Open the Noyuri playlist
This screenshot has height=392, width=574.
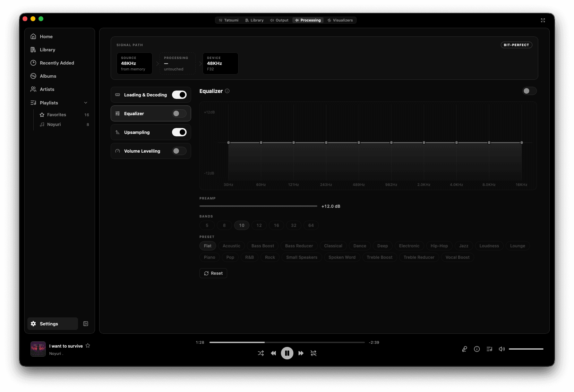point(64,124)
